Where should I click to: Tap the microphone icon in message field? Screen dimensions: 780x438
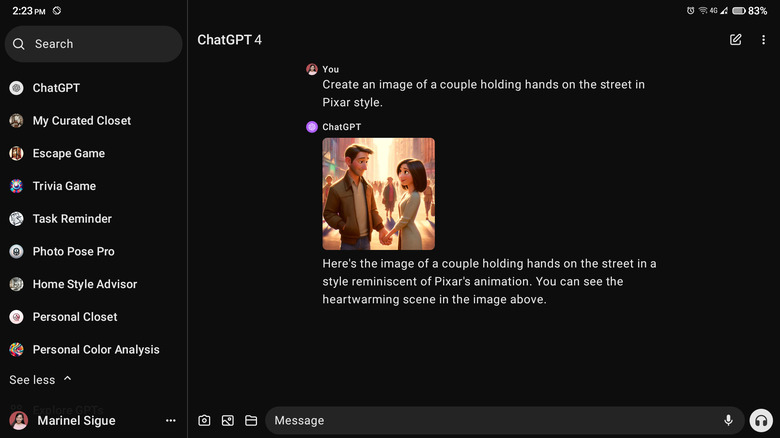click(x=728, y=421)
